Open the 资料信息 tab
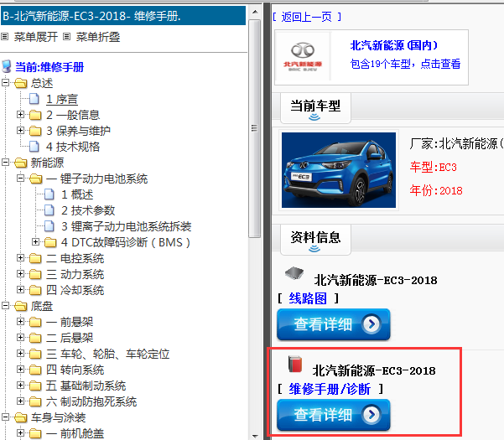Screen dimensions: 504x440 [315, 240]
